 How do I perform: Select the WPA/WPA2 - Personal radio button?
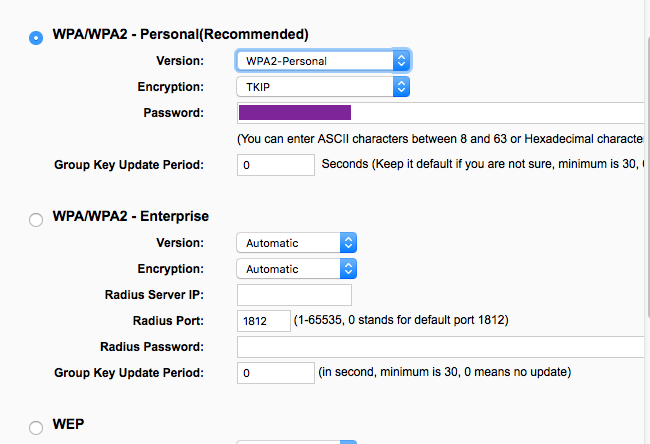point(37,37)
